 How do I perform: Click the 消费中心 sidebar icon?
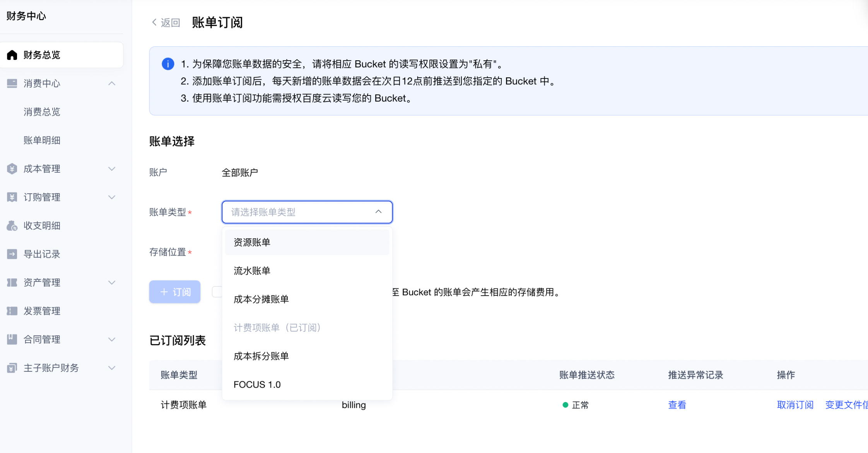(12, 83)
